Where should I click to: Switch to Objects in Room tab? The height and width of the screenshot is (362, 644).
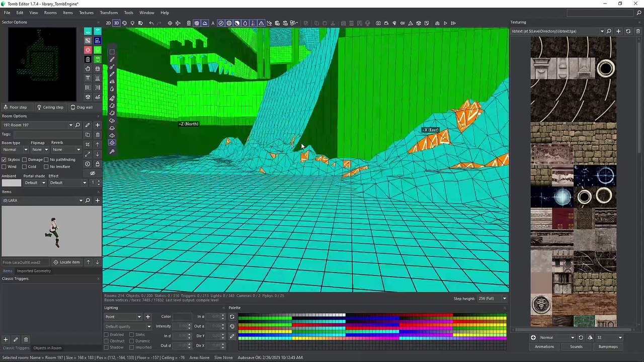click(47, 348)
